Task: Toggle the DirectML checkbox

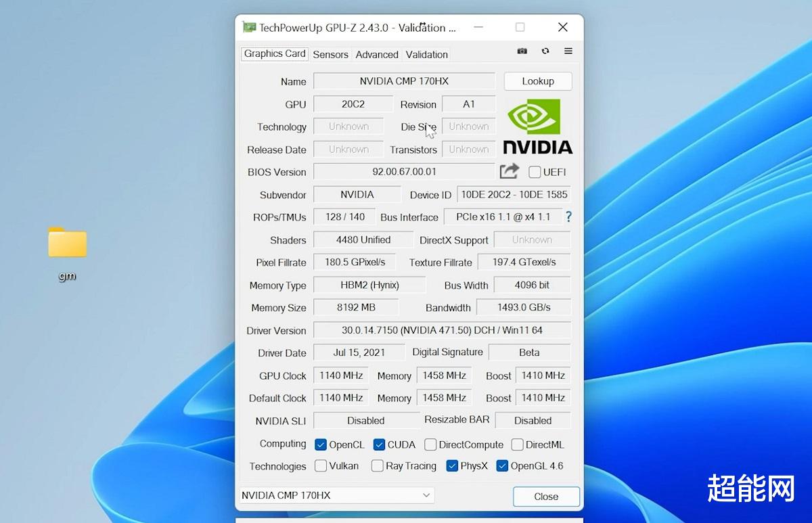Action: [517, 445]
